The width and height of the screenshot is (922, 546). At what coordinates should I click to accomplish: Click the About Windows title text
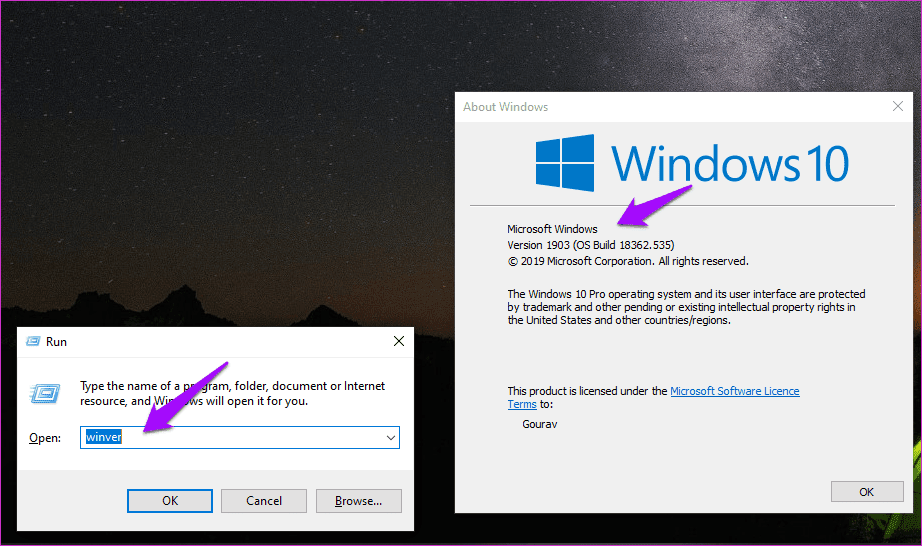[x=505, y=107]
